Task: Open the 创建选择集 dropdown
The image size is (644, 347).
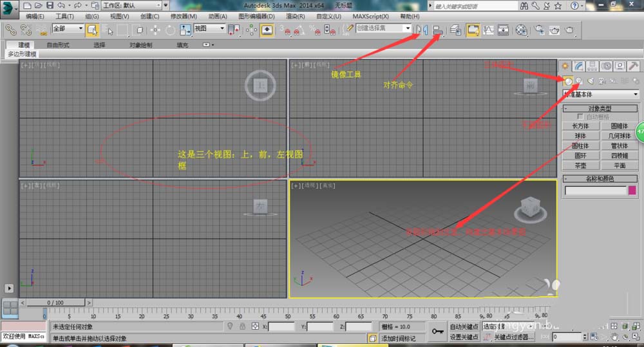Action: point(383,28)
